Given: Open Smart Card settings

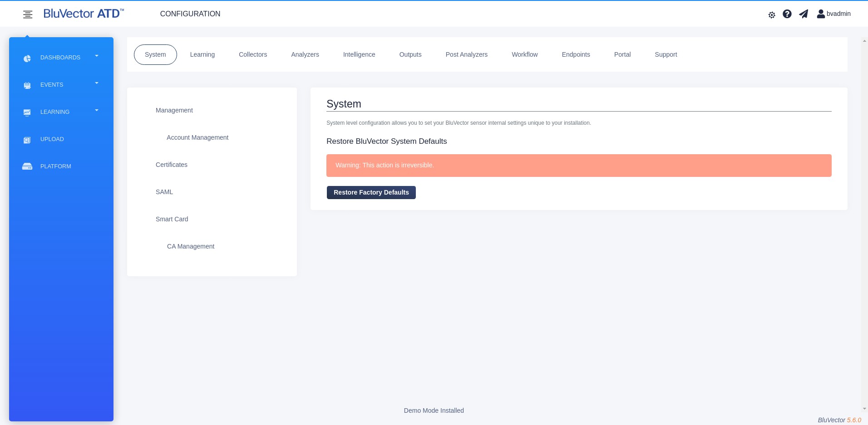Looking at the screenshot, I should click(172, 219).
